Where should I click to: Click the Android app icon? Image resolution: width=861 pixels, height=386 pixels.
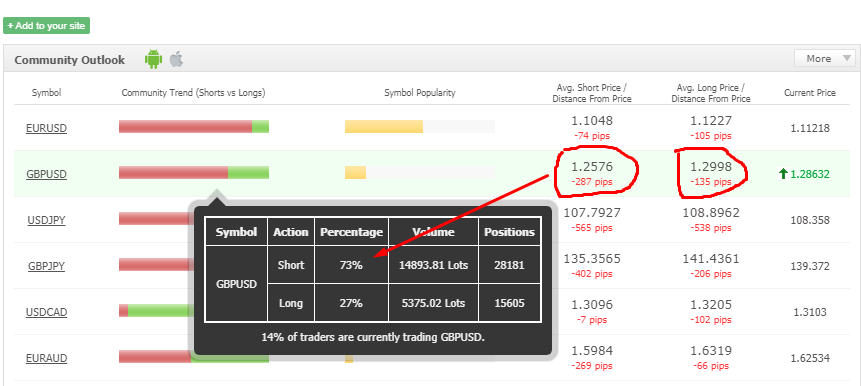[153, 59]
